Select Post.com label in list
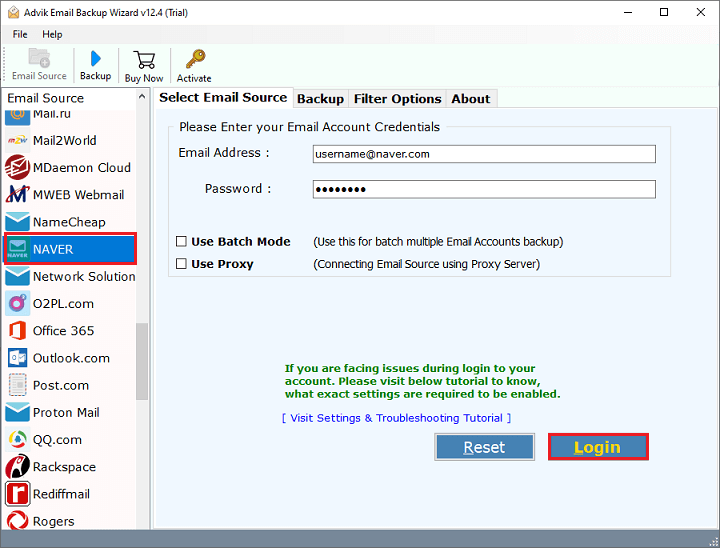Screen dimensions: 720x548 (x=61, y=385)
